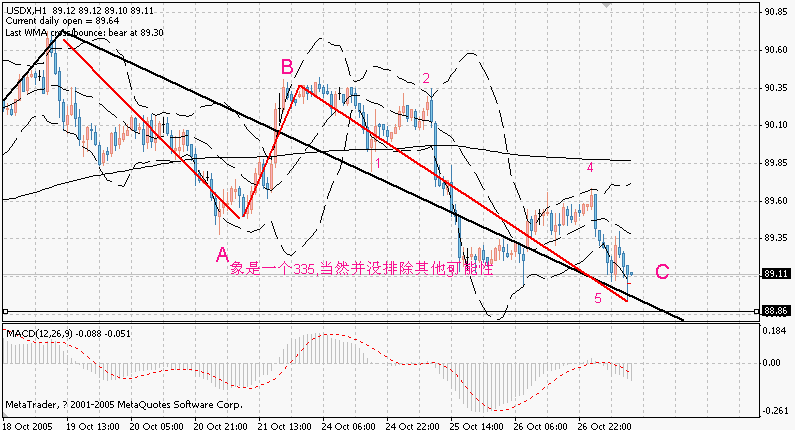Click the MACD scale value 0.184
The width and height of the screenshot is (795, 430).
776,331
